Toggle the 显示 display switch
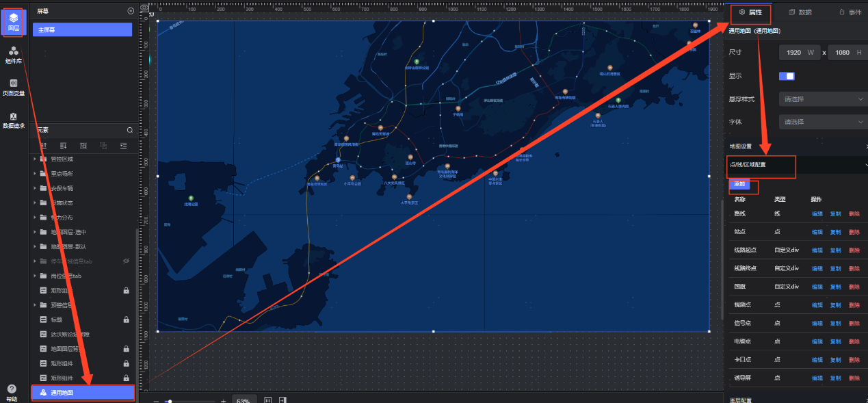This screenshot has height=403, width=868. 787,76
